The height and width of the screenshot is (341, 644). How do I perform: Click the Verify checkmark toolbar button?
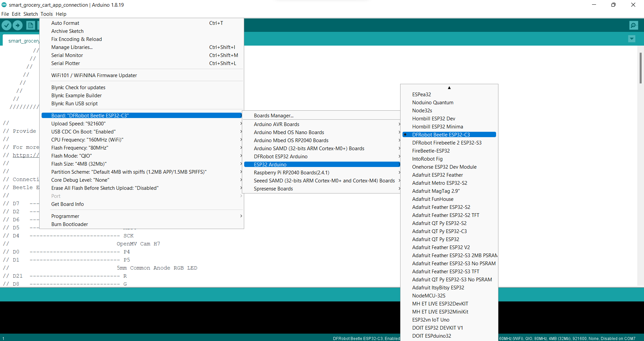coord(7,25)
